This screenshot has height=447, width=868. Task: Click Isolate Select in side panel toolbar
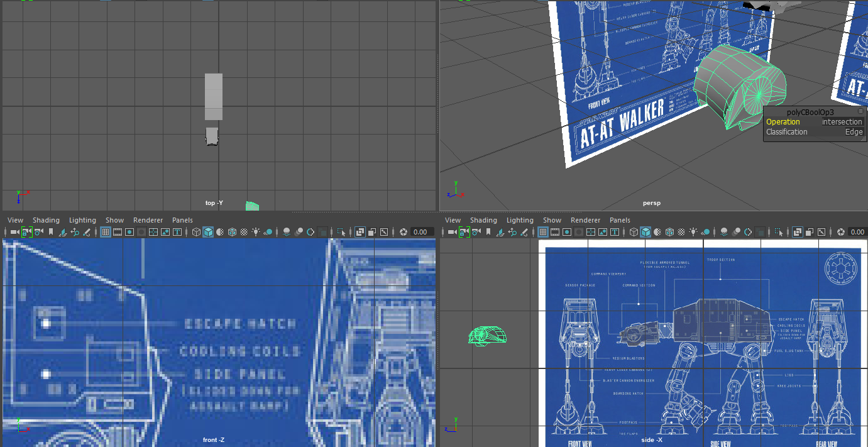pos(779,232)
